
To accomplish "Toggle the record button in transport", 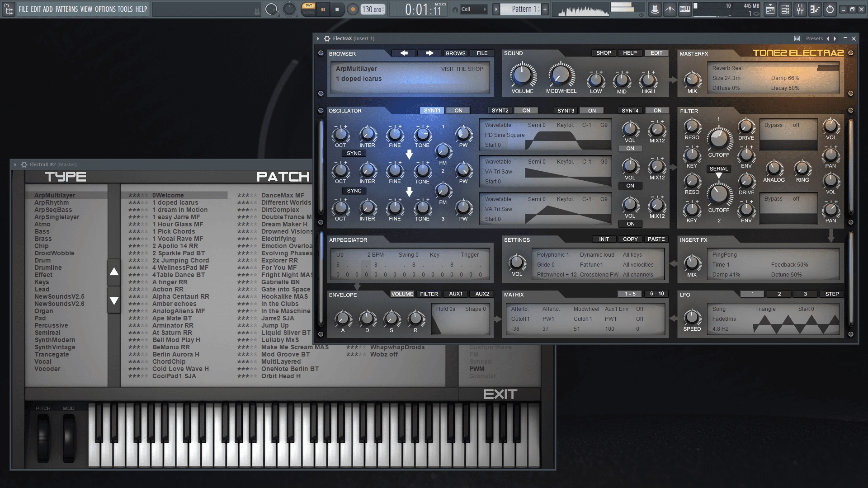I will point(353,9).
